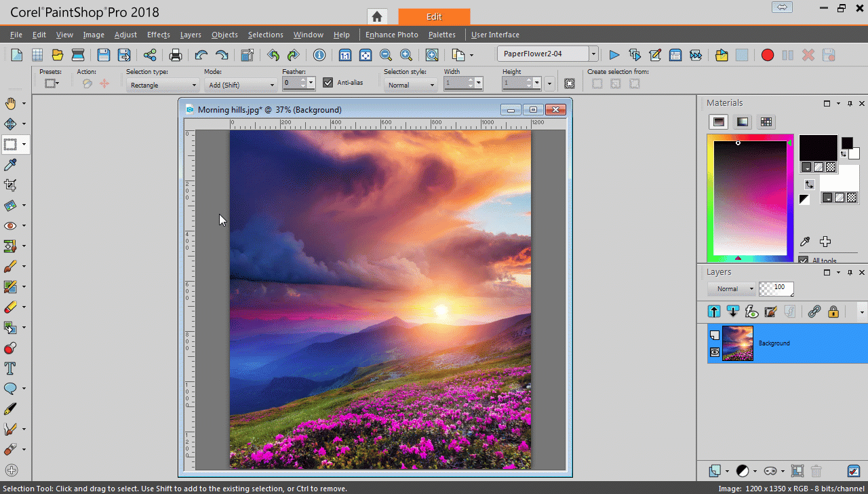The height and width of the screenshot is (494, 868).
Task: Click the red Record script button
Action: pos(767,55)
